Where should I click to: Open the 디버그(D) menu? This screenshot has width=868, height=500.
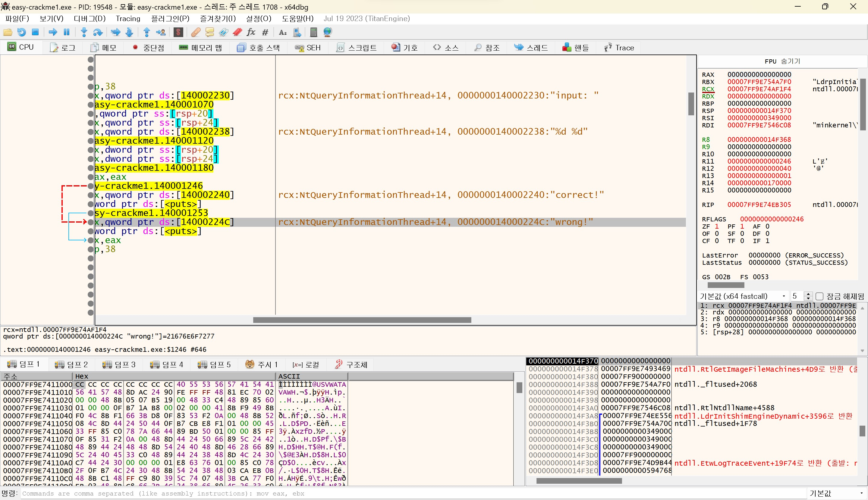[89, 19]
